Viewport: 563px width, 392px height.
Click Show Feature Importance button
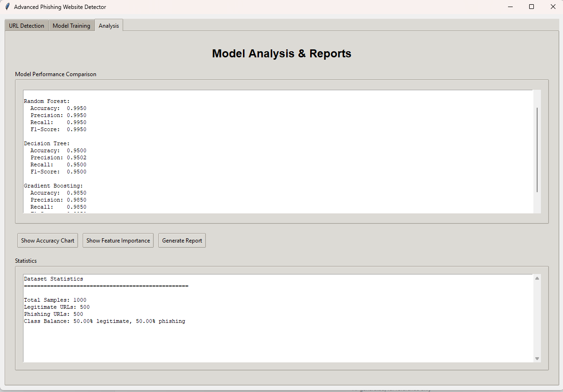tap(118, 241)
